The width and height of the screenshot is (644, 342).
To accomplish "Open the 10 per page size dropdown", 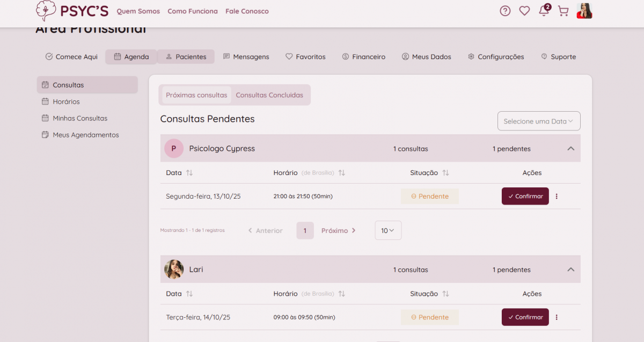I will tap(387, 230).
